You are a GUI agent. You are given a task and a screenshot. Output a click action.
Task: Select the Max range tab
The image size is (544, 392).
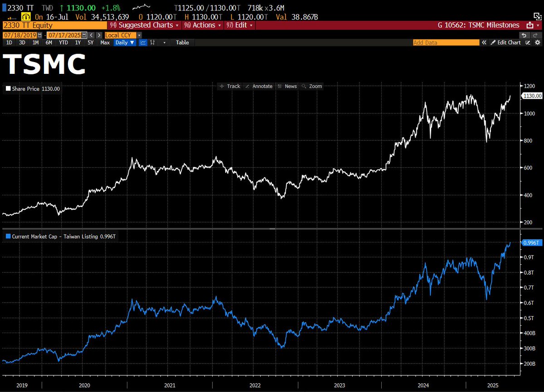[105, 42]
